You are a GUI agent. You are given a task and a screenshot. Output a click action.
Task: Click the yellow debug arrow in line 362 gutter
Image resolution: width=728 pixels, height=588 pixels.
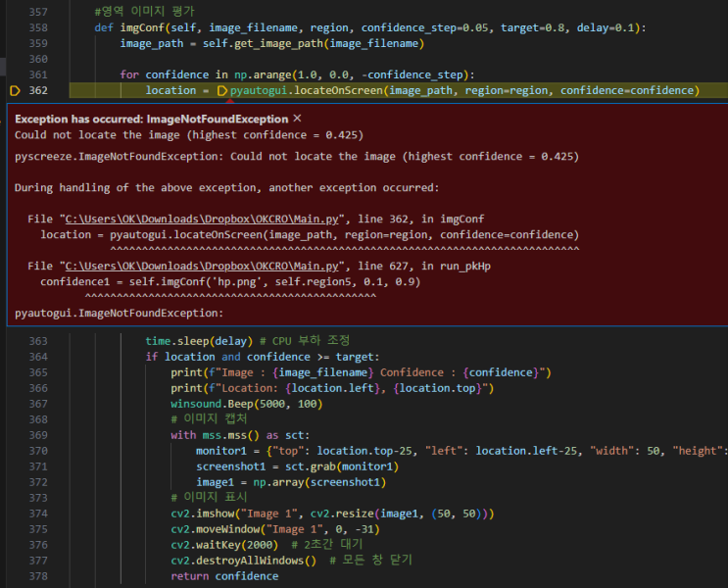pos(15,90)
